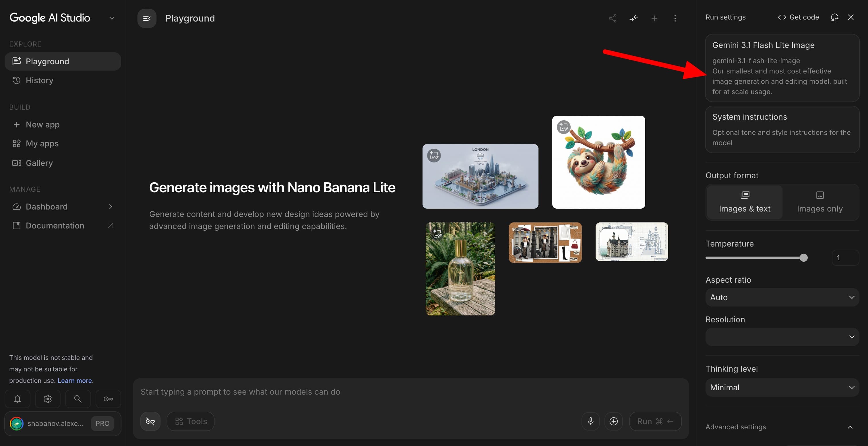The image size is (868, 446).
Task: Click the shabanov.alexe... account name
Action: tap(56, 423)
